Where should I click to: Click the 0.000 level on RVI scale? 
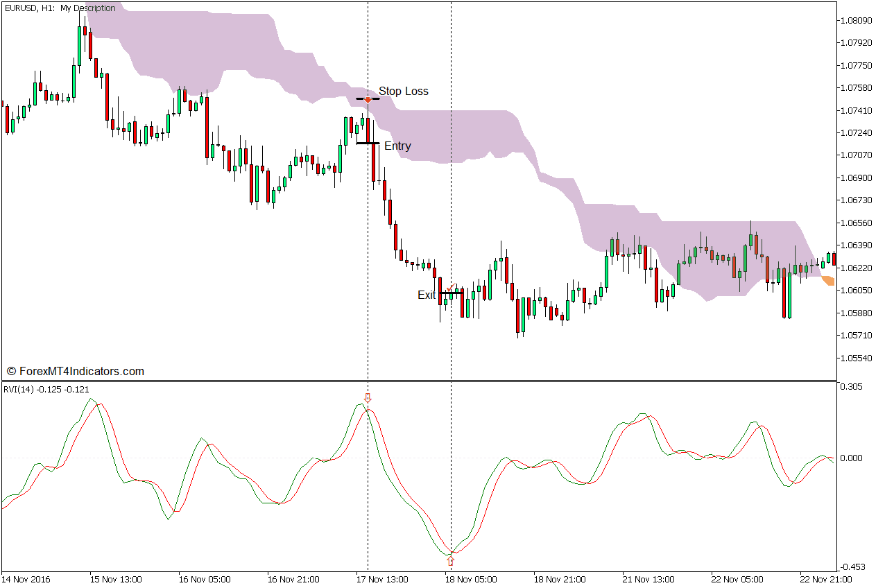pos(852,458)
